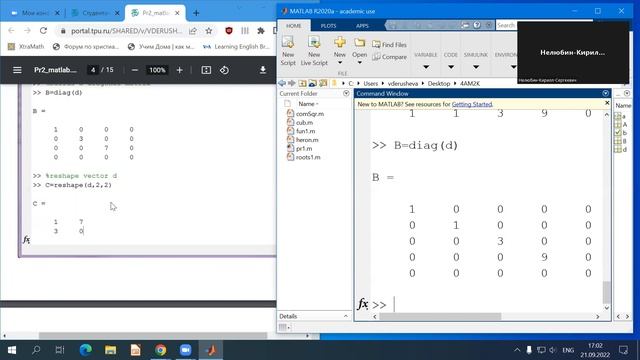Click the MATLAB back navigation arrow

(282, 83)
